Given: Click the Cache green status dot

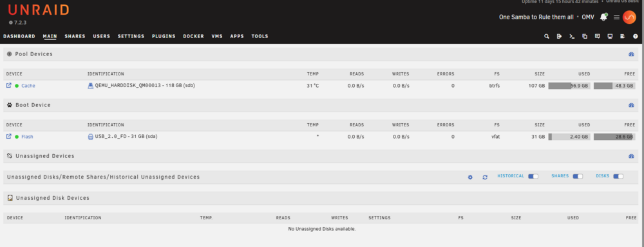Looking at the screenshot, I should tap(17, 86).
